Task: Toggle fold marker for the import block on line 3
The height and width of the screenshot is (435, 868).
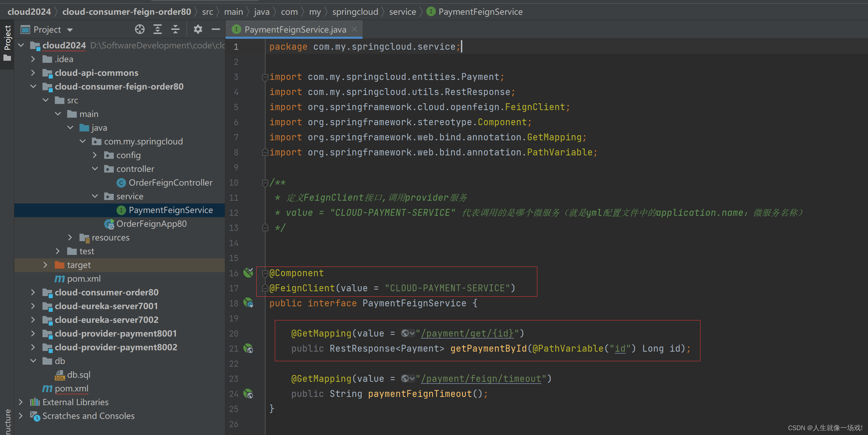Action: [265, 77]
